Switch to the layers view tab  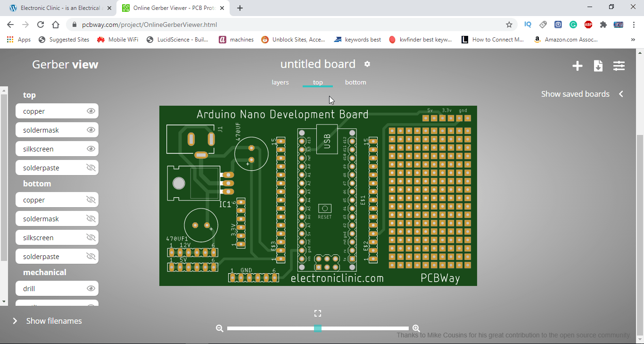click(280, 82)
